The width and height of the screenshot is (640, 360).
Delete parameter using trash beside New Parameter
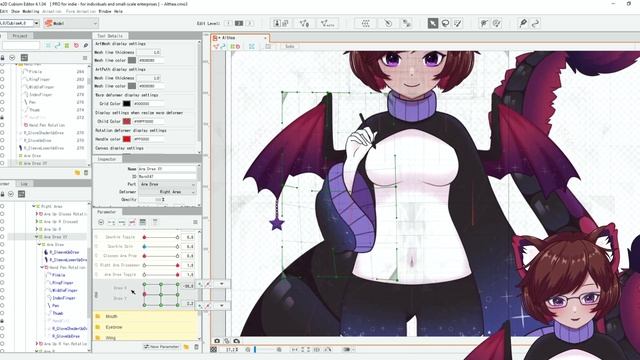click(196, 347)
